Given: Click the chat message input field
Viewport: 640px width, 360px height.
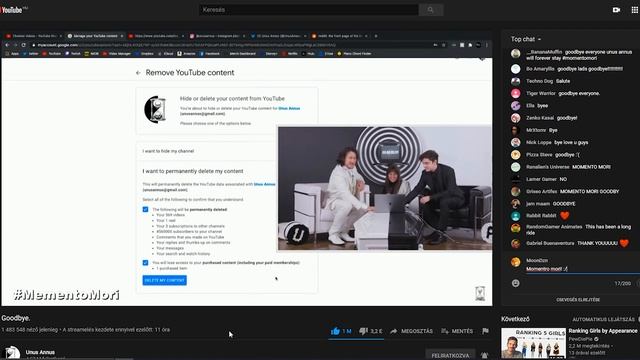Looking at the screenshot, I should (583, 269).
